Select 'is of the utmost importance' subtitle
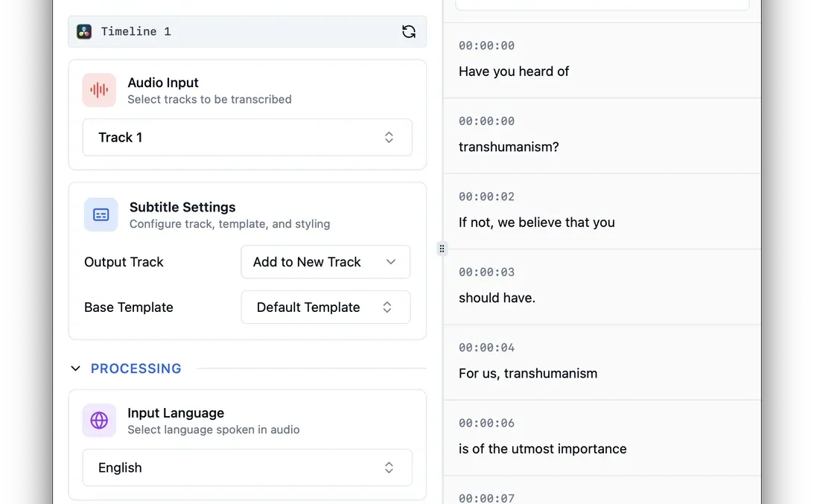This screenshot has width=814, height=504. (543, 449)
